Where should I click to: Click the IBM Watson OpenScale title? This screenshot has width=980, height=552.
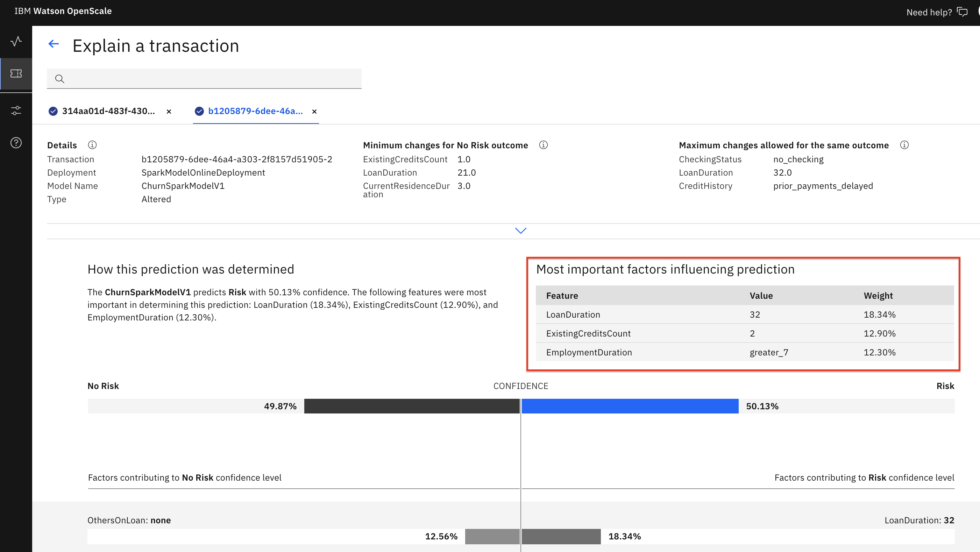pos(63,11)
